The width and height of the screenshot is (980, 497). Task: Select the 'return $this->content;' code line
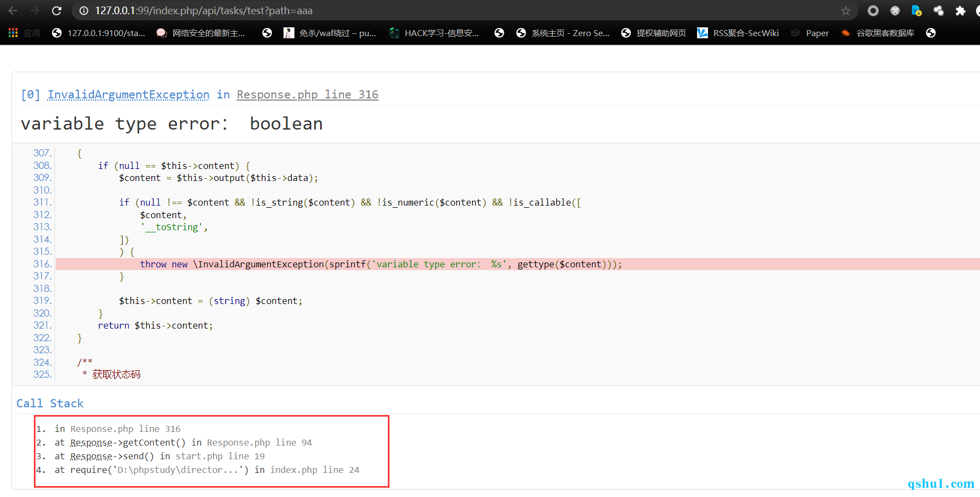pos(156,325)
